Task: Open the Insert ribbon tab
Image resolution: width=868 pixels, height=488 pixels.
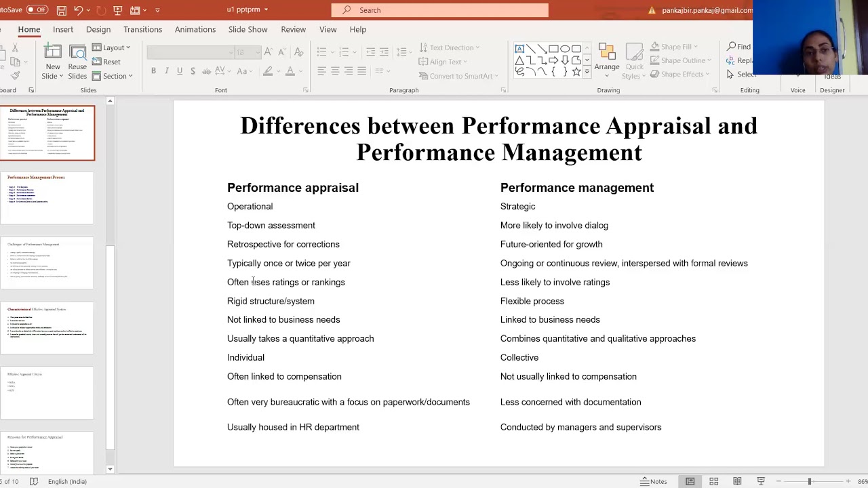Action: point(63,30)
